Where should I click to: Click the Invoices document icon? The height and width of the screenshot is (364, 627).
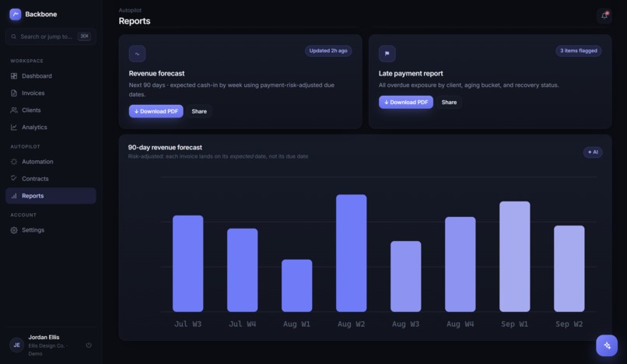click(14, 93)
